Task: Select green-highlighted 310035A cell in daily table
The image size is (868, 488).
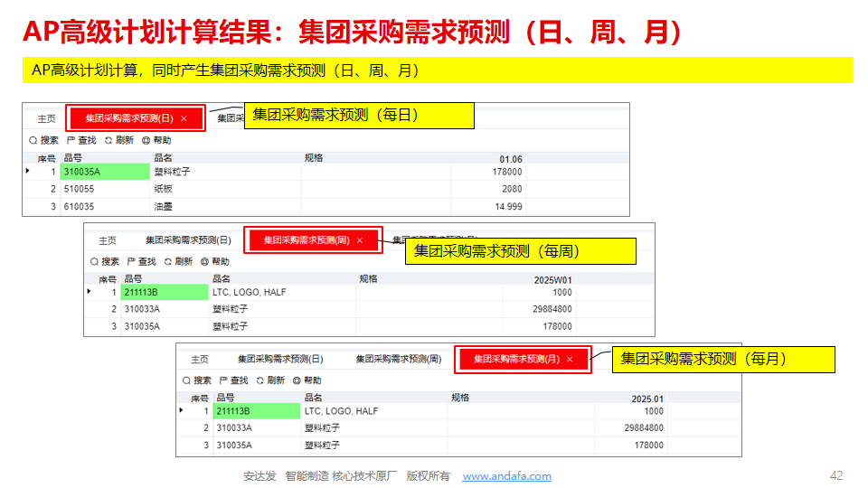Action: coord(105,172)
